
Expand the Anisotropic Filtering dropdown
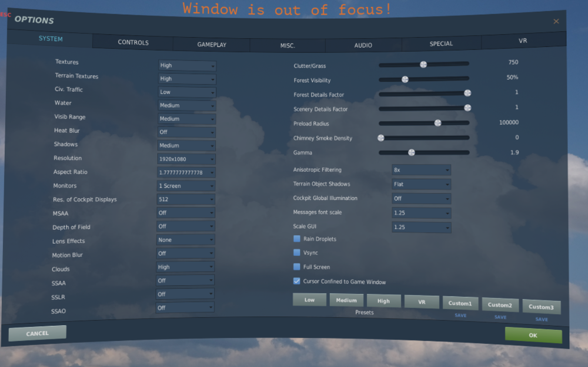(421, 169)
